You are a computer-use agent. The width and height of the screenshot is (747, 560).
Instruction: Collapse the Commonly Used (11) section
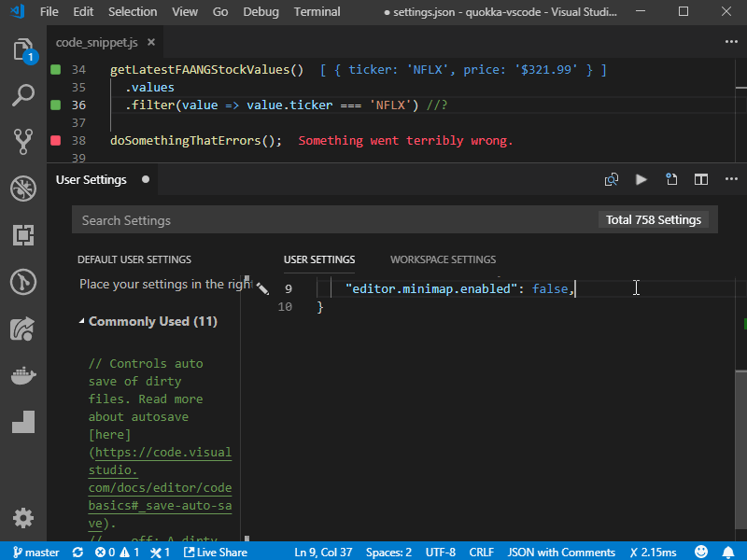click(x=82, y=321)
